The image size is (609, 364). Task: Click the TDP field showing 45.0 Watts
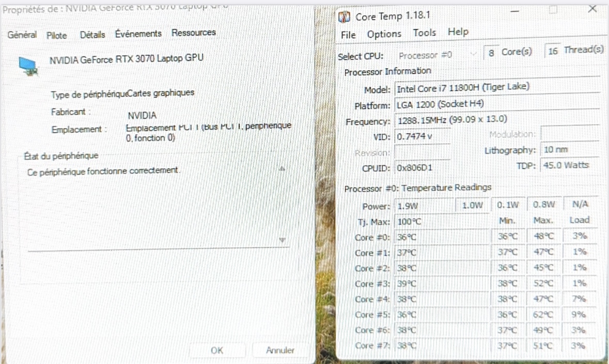click(x=570, y=165)
